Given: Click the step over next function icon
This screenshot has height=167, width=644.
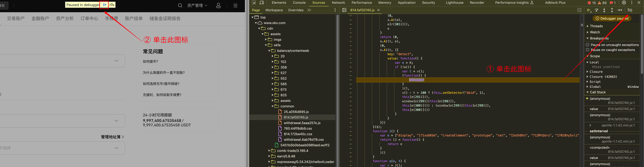Looking at the screenshot, I should (597, 10).
